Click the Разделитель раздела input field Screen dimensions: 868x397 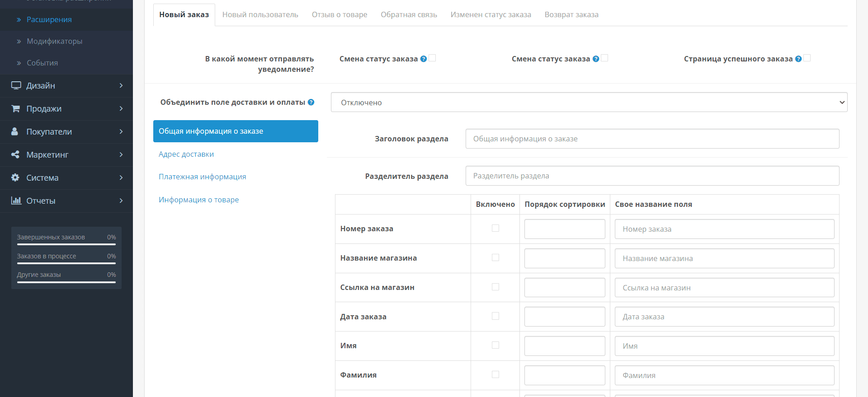pyautogui.click(x=652, y=176)
